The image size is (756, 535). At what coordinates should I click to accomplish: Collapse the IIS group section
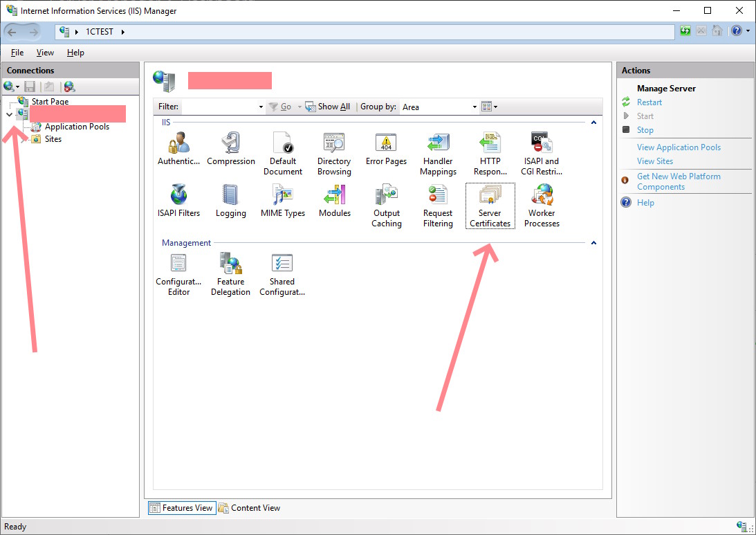(593, 123)
